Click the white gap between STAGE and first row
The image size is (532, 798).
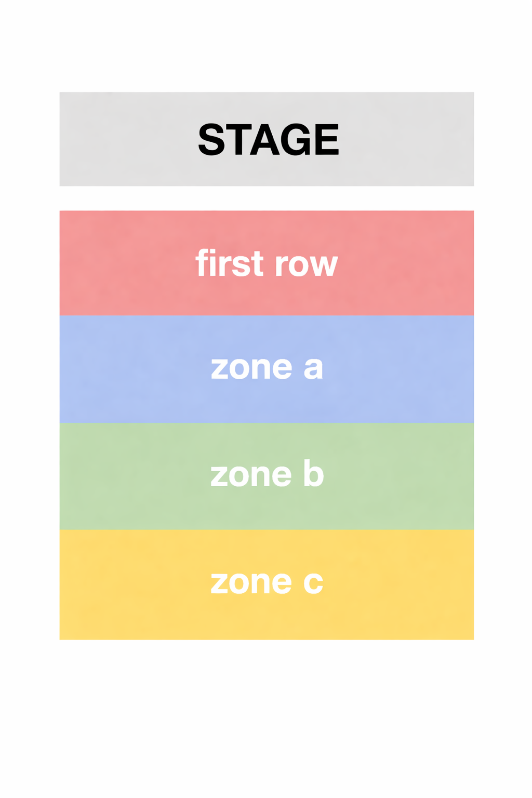pyautogui.click(x=267, y=198)
